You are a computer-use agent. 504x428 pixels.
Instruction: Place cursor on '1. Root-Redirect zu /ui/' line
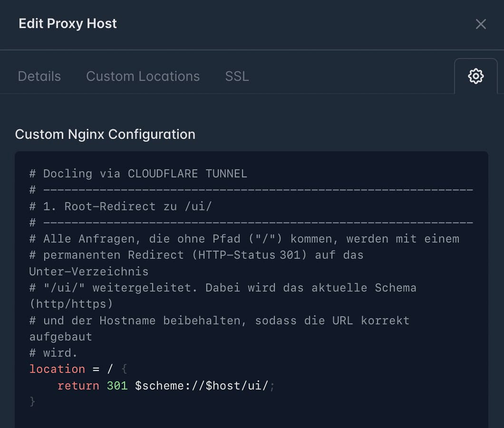[120, 206]
